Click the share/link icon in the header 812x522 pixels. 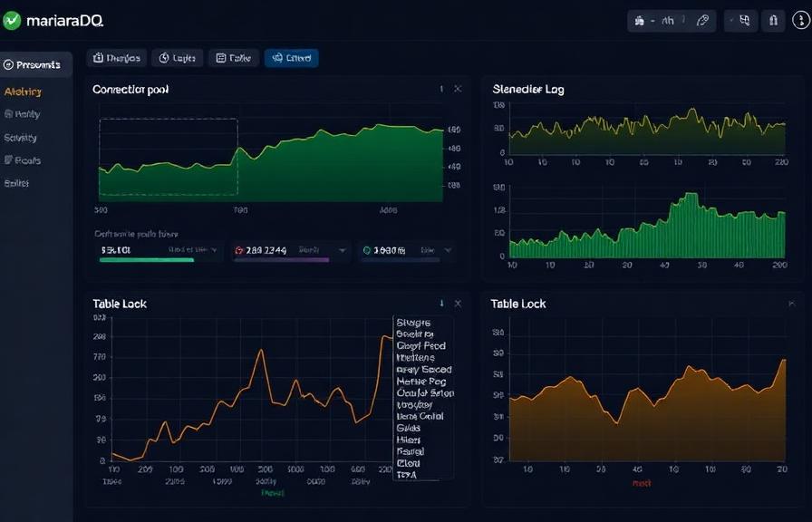704,20
